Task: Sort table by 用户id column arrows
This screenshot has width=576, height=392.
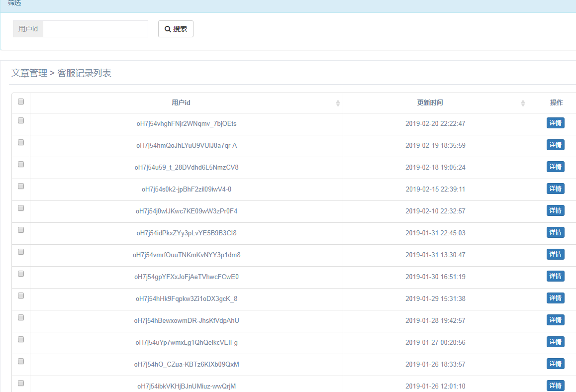Action: coord(338,103)
